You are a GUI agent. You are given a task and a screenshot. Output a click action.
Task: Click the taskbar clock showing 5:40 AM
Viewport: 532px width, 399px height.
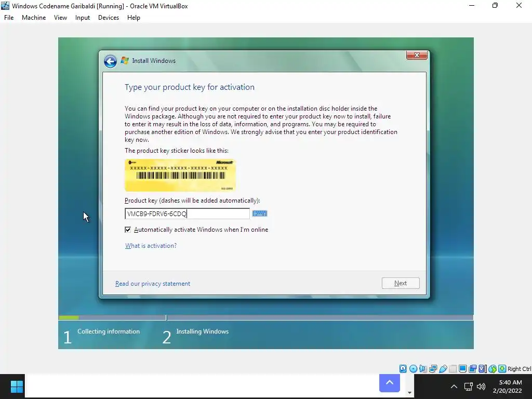[507, 387]
